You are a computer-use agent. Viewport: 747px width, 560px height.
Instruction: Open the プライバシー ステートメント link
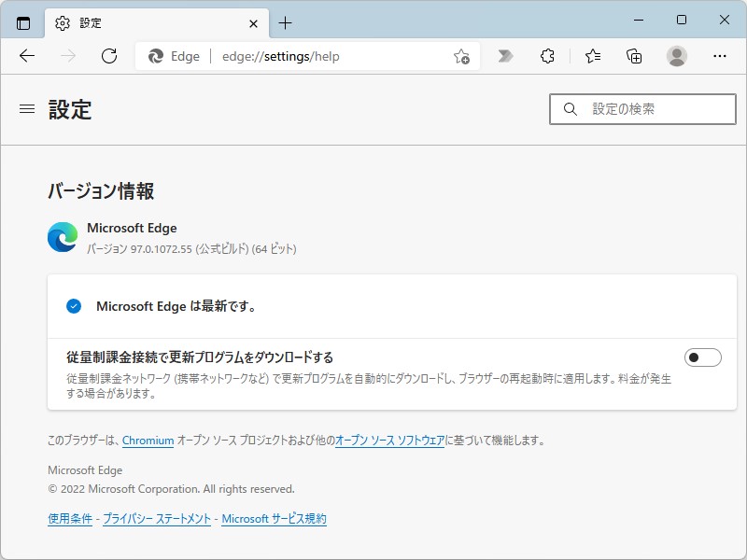tap(155, 518)
